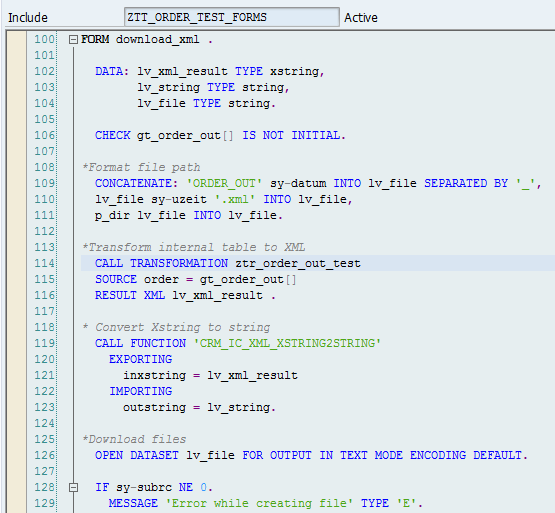Screen dimensions: 555x513
Task: Click comment '*Download files'
Action: click(x=134, y=439)
